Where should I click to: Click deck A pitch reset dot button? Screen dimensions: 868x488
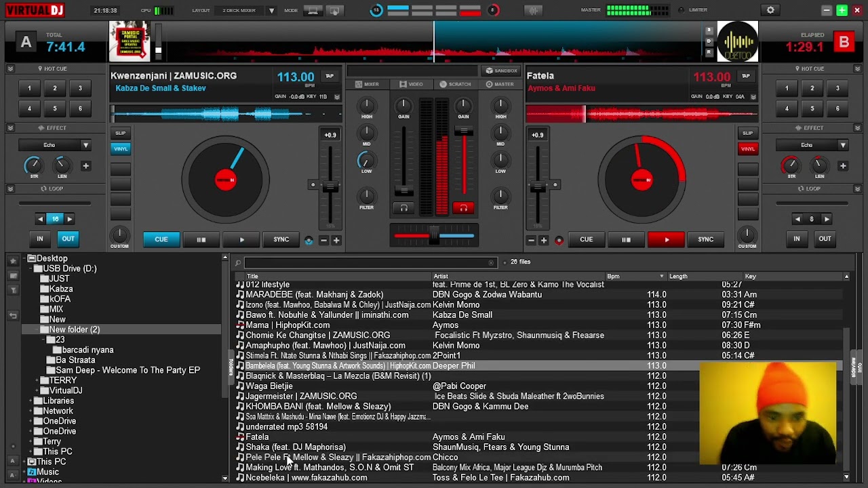click(313, 184)
